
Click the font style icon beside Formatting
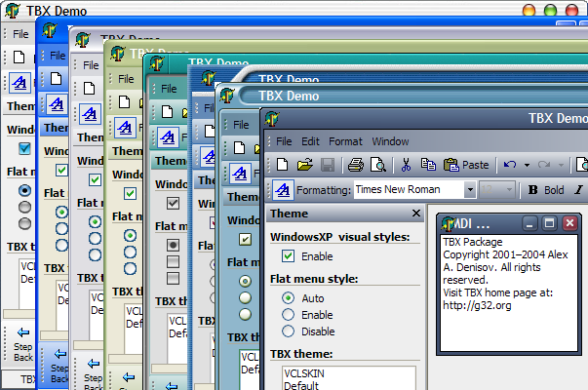point(283,189)
